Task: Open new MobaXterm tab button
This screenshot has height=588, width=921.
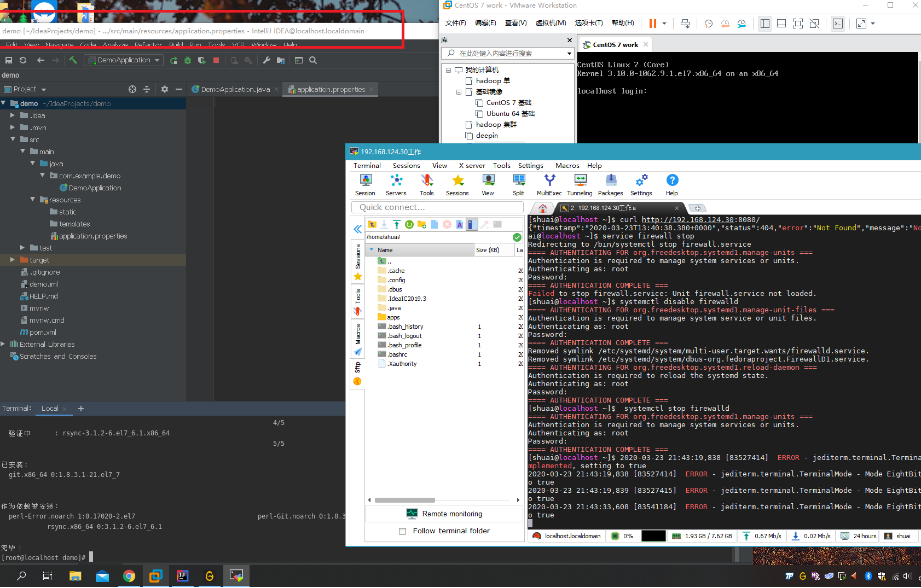Action: [x=697, y=208]
